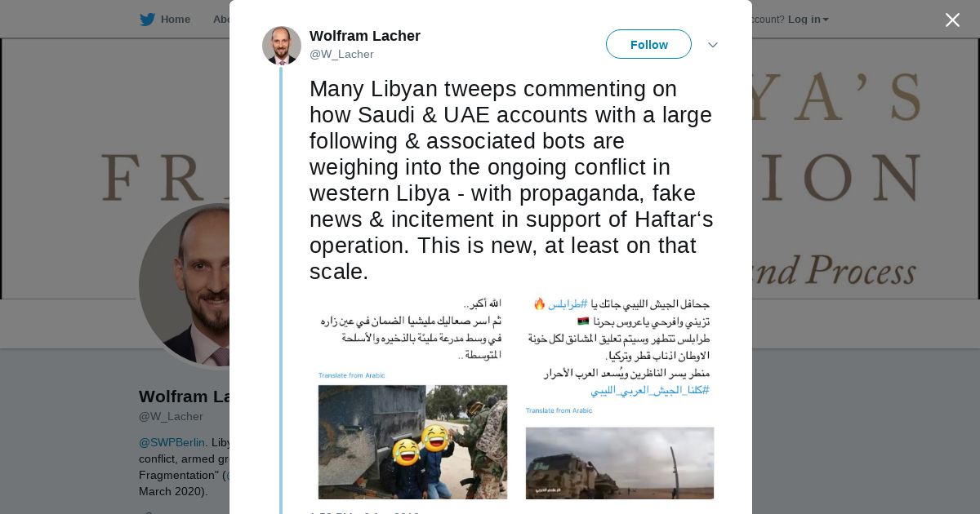980x514 pixels.
Task: Open the @SWPBerlin link in profile bio
Action: click(x=171, y=442)
